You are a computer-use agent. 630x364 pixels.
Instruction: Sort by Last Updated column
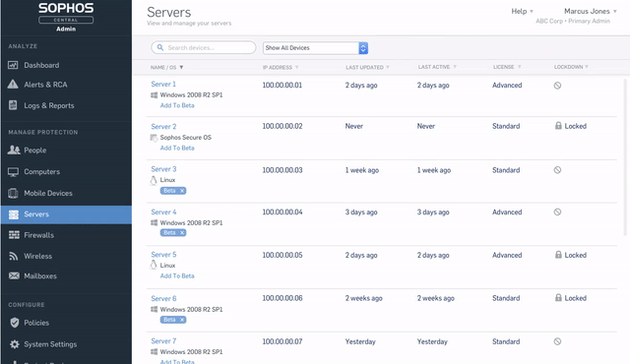[367, 68]
